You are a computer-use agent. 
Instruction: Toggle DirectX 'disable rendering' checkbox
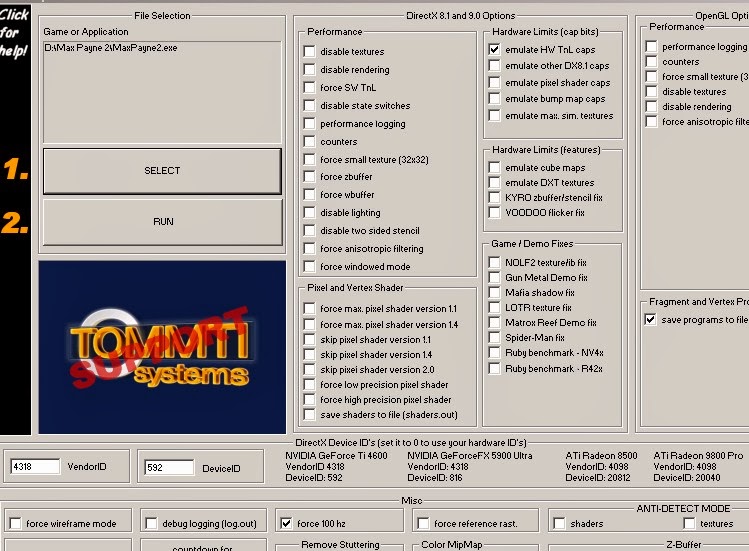tap(310, 69)
